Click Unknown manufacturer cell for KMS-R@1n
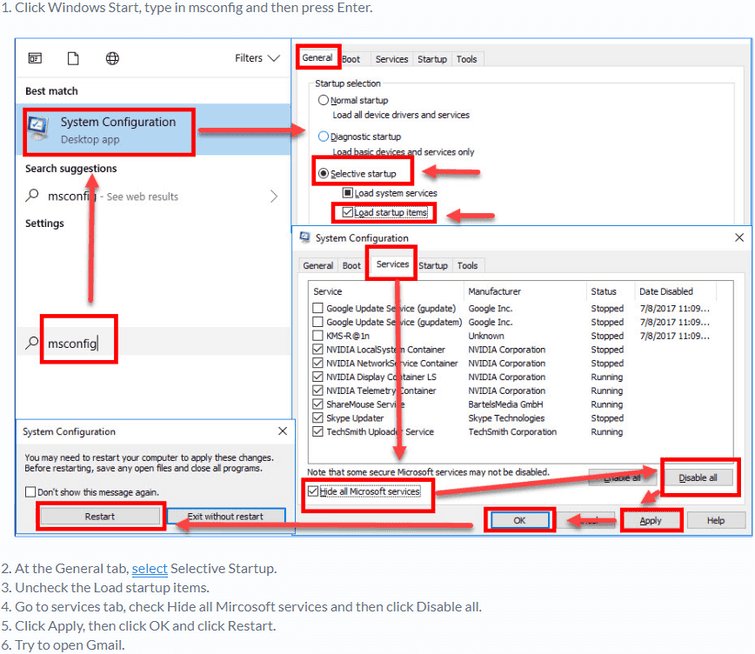This screenshot has width=755, height=654. pyautogui.click(x=486, y=336)
